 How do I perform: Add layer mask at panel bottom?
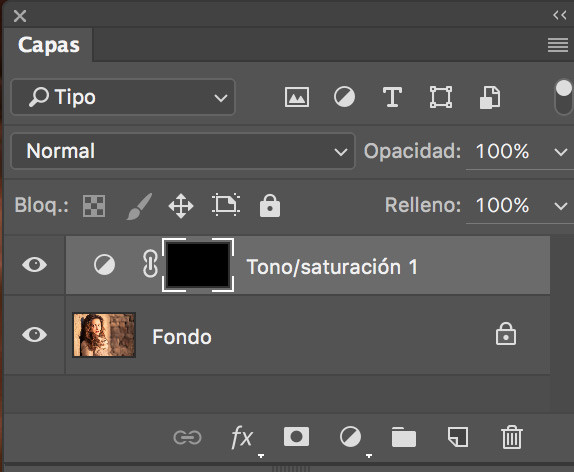(296, 436)
